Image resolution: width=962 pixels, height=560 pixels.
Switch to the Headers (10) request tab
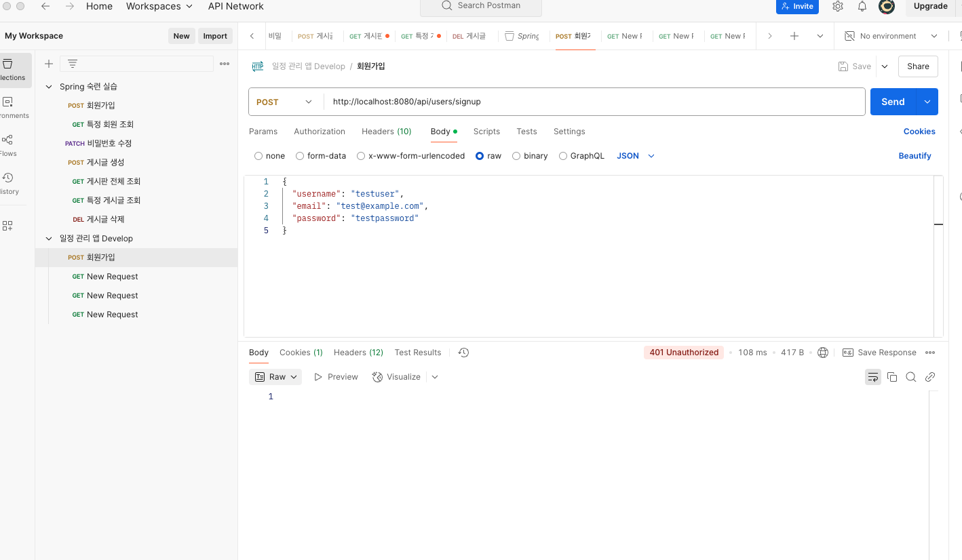(x=387, y=132)
